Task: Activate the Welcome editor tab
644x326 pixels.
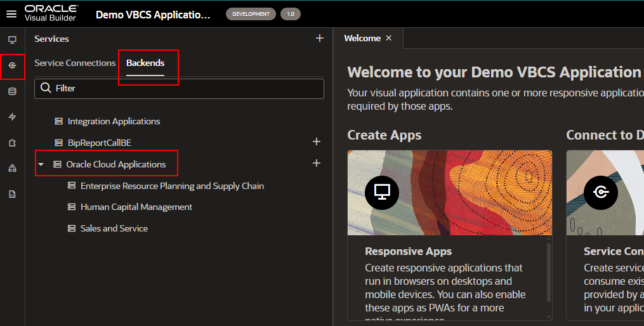Action: click(x=362, y=38)
